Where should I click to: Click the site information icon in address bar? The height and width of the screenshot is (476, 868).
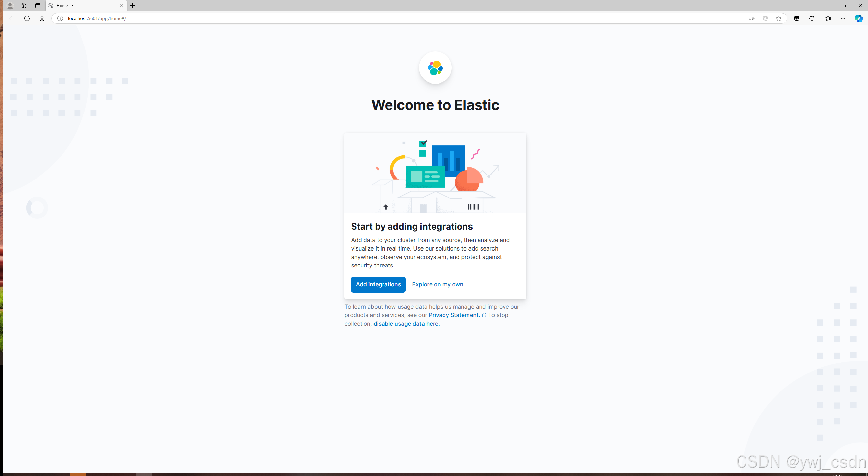tap(60, 18)
